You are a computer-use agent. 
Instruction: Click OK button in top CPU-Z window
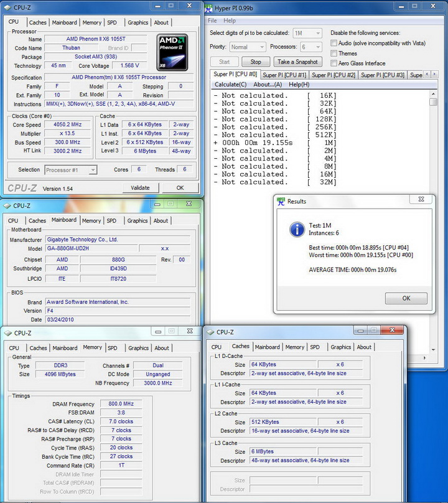pos(180,188)
